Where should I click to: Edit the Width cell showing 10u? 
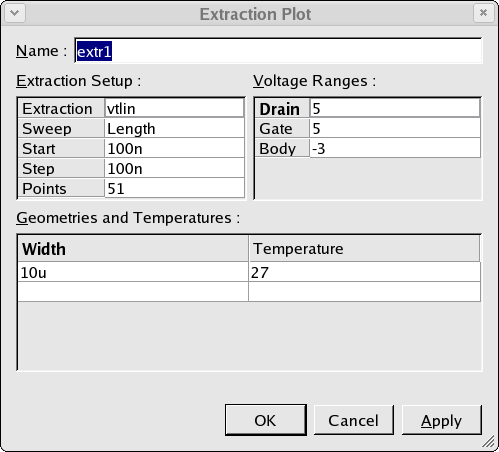click(x=133, y=272)
